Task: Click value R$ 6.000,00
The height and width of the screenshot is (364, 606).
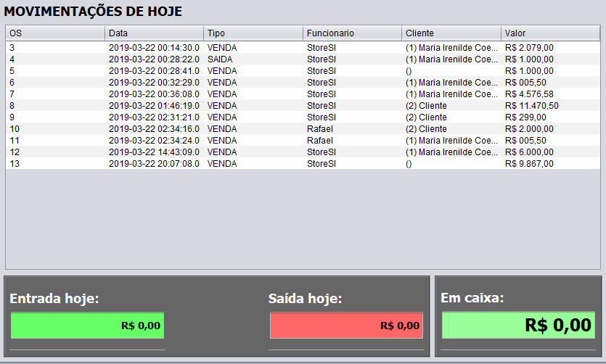Action: [x=529, y=152]
